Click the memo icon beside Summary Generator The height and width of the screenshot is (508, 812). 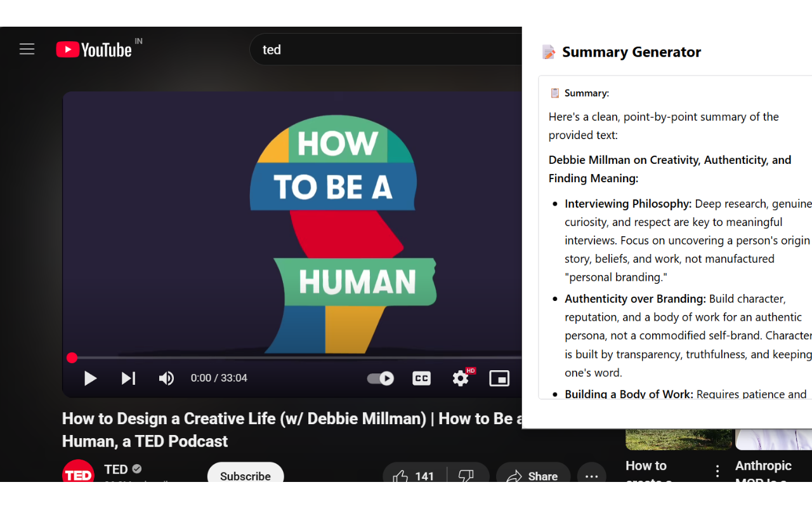pyautogui.click(x=549, y=52)
